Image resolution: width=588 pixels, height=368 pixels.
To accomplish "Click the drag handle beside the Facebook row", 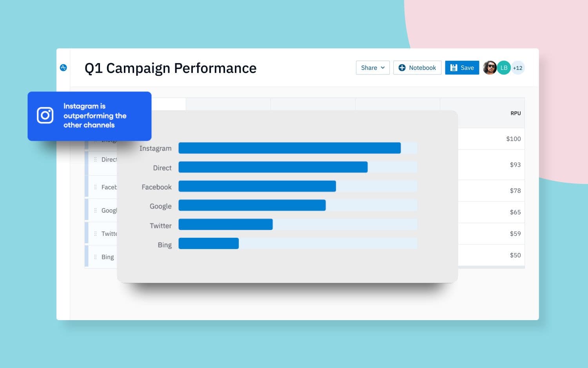I will [x=96, y=187].
